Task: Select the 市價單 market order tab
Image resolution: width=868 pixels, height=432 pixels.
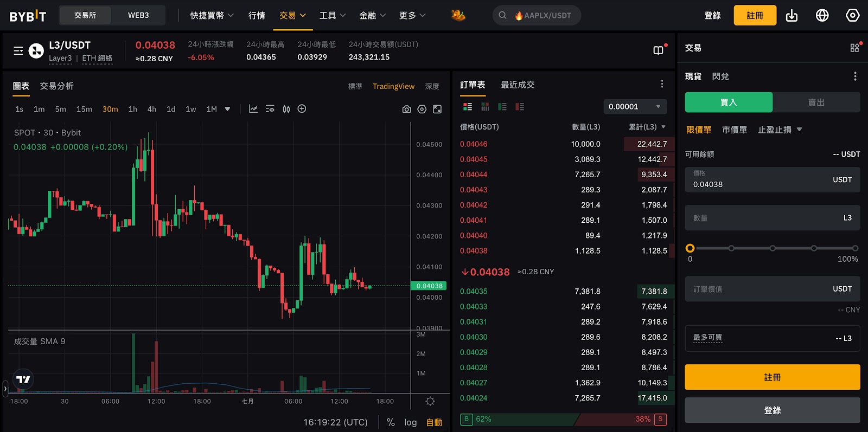Action: 735,130
